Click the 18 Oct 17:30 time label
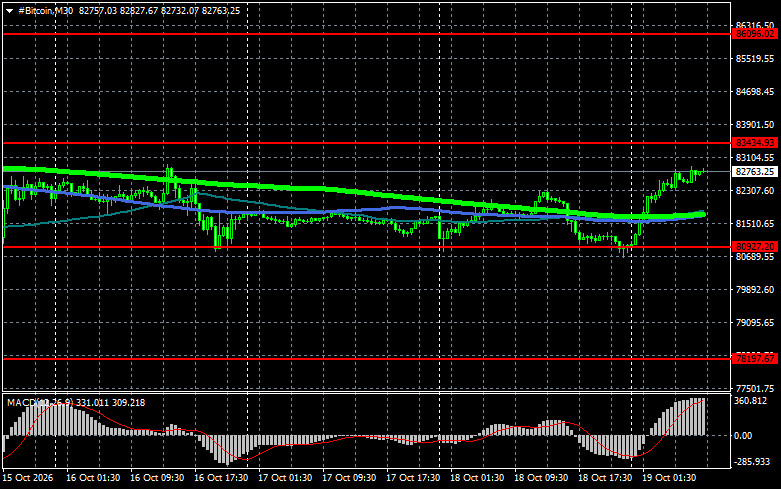Image resolution: width=781 pixels, height=489 pixels. 605,478
